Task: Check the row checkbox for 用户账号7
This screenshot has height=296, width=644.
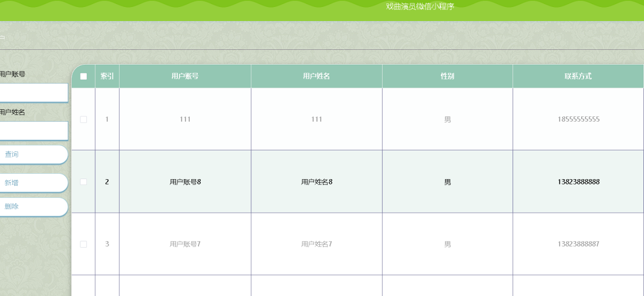Action: [x=83, y=244]
